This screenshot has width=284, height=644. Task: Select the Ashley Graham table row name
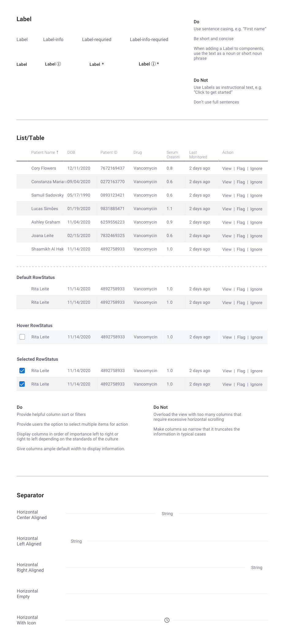pyautogui.click(x=46, y=222)
